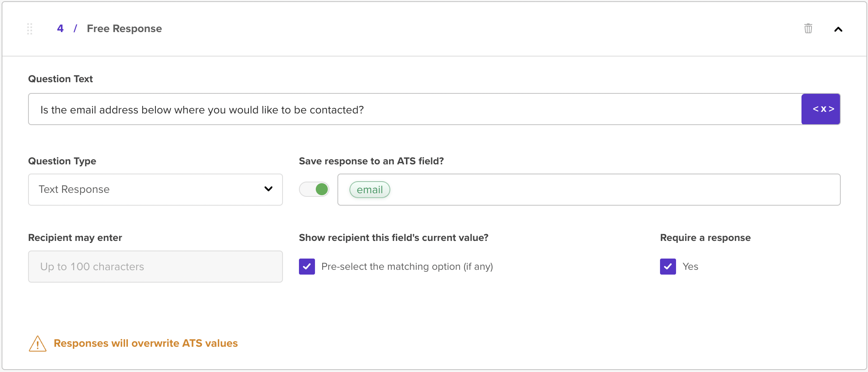Open the Question Type dropdown
This screenshot has width=868, height=372.
pyautogui.click(x=155, y=190)
